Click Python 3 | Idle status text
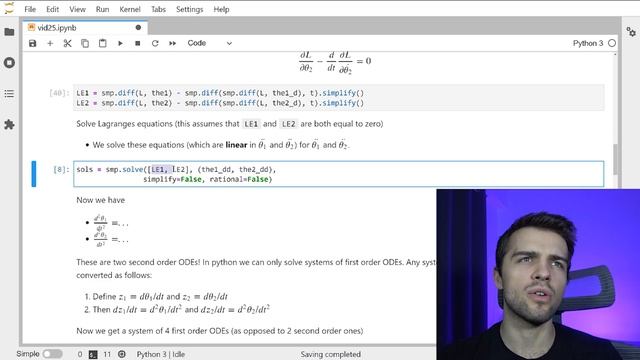Screen dimensions: 640x360 (161, 354)
